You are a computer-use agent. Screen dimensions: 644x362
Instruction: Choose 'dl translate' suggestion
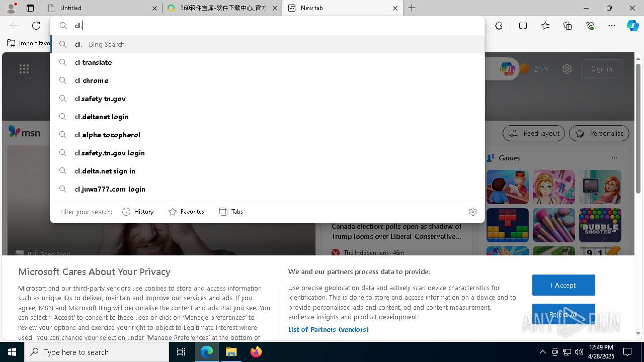pos(267,62)
